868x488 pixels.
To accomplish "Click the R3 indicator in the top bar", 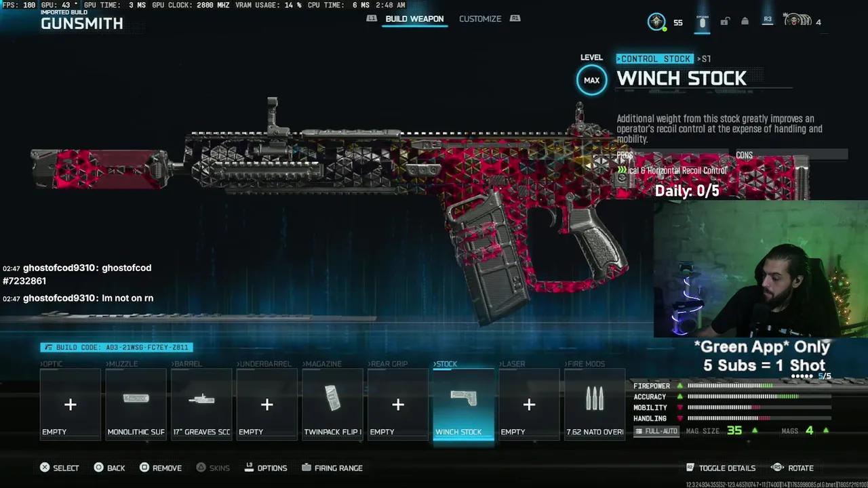I will point(768,20).
